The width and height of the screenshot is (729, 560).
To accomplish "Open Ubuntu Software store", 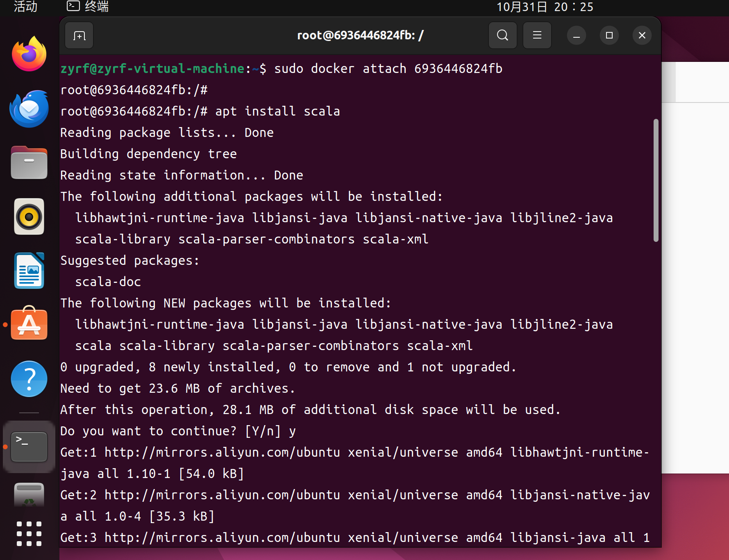I will pos(29,324).
